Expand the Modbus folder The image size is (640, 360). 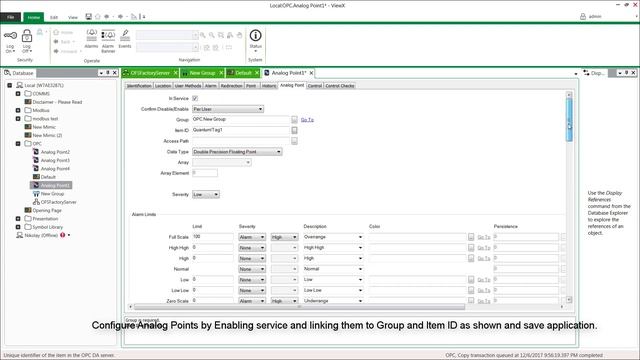(18, 110)
